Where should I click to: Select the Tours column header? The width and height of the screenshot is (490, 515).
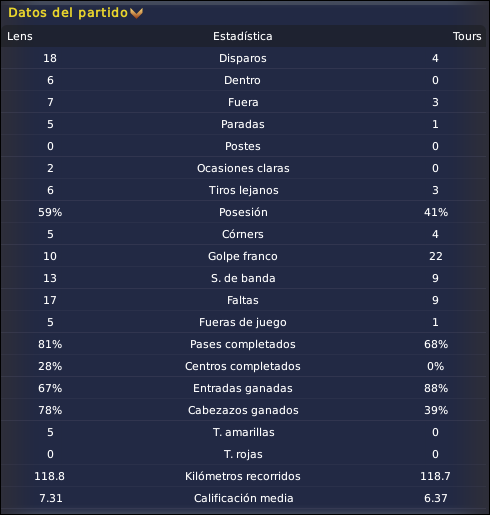[467, 36]
